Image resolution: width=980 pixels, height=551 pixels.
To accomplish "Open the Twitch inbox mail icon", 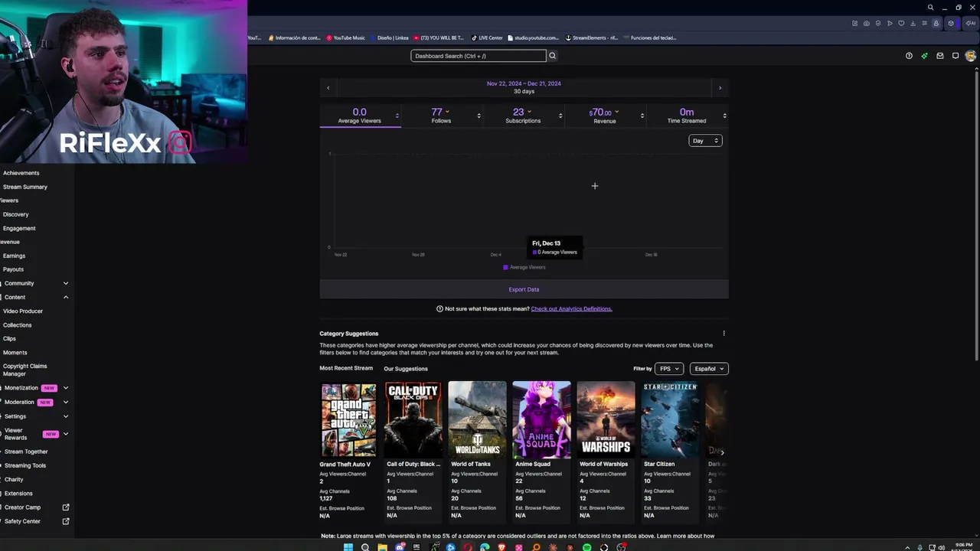I will pyautogui.click(x=940, y=56).
